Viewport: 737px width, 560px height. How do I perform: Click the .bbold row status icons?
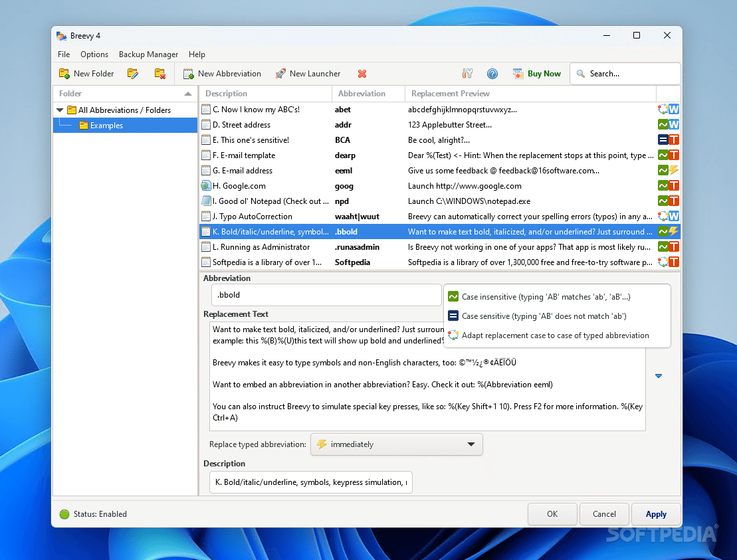(669, 232)
